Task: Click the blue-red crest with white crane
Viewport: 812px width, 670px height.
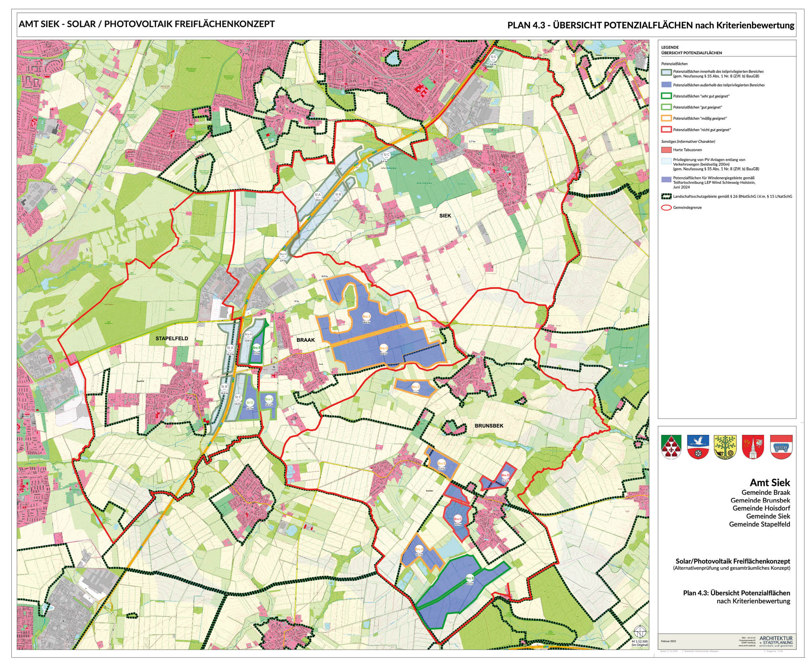Action: [x=698, y=447]
